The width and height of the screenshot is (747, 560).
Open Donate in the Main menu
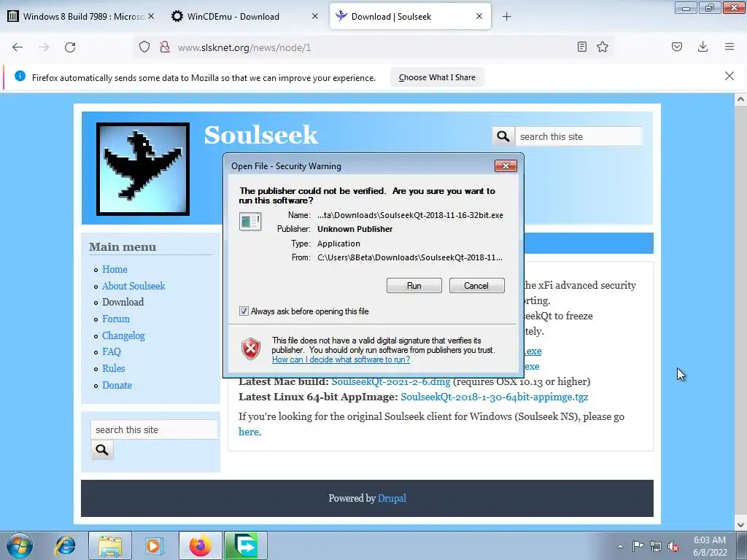pyautogui.click(x=117, y=385)
